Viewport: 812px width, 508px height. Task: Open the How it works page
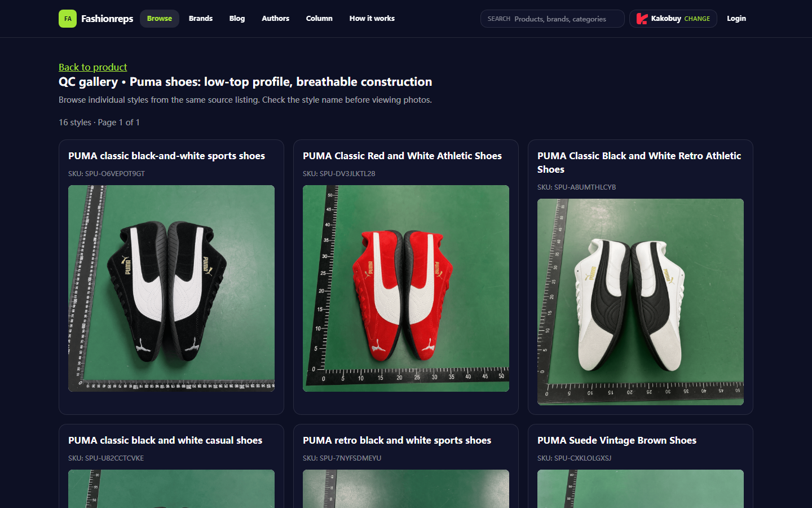pyautogui.click(x=372, y=19)
